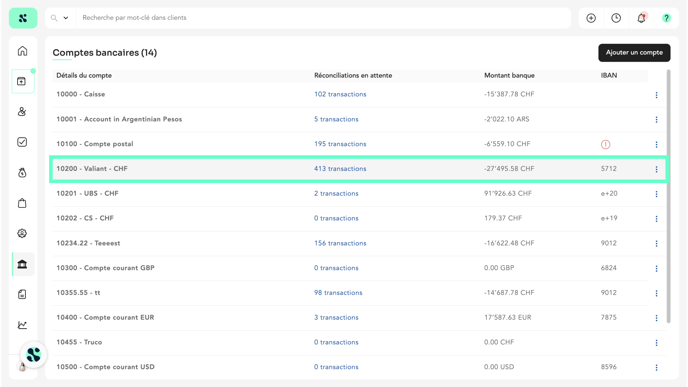Screen dimensions: 688x387
Task: Select the '10234.22 - Teeeest' account name
Action: click(88, 243)
